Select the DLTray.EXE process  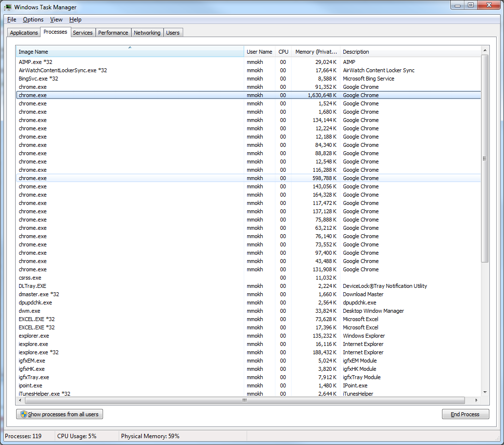(249, 286)
